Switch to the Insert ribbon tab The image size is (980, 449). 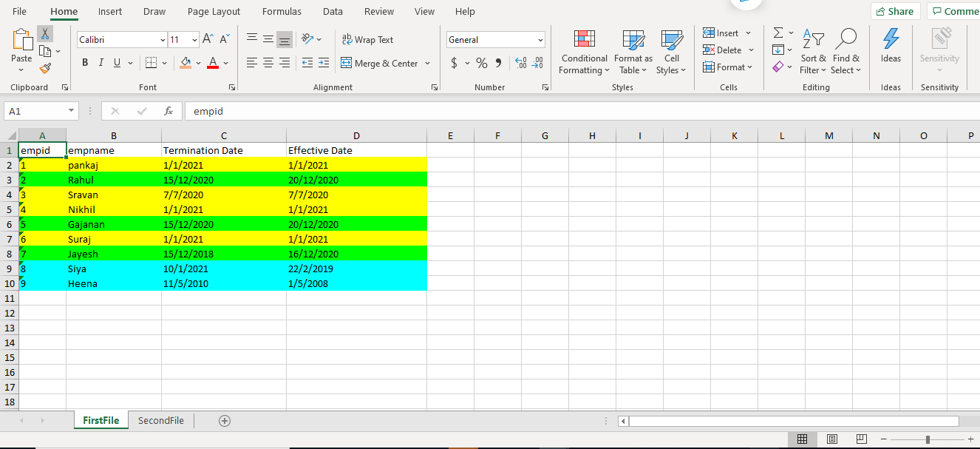tap(110, 11)
